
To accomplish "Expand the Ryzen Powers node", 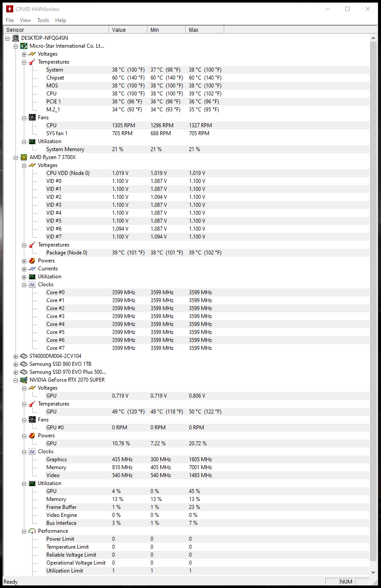I will (x=24, y=261).
